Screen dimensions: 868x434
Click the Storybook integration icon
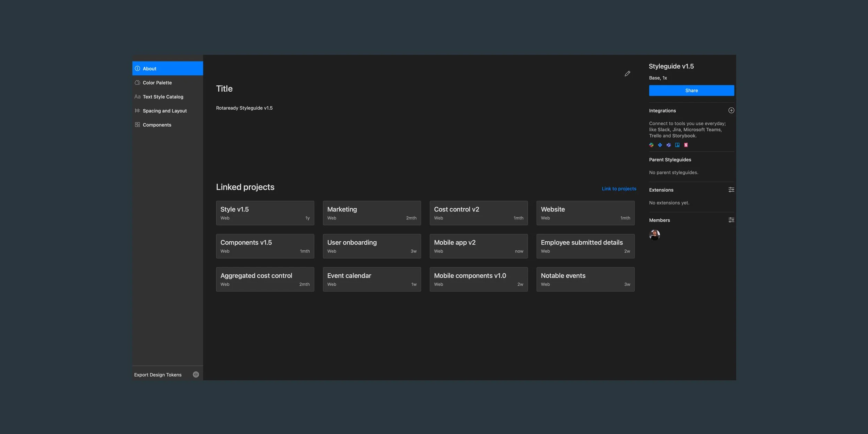[686, 145]
